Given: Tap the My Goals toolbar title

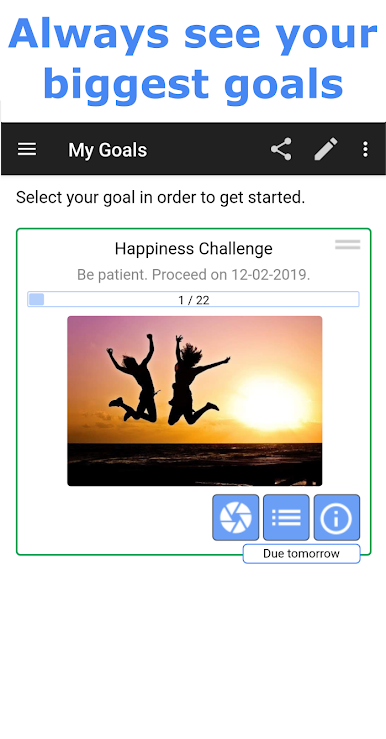Looking at the screenshot, I should (107, 150).
